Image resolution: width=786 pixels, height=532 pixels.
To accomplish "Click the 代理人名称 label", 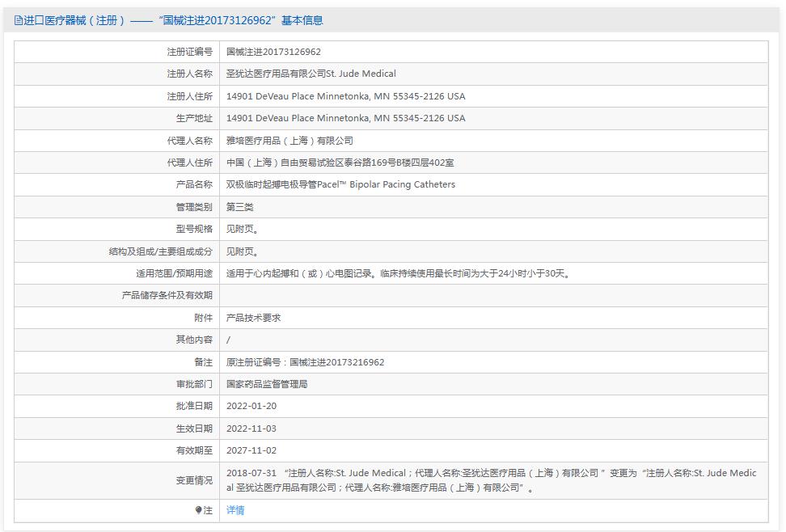I will point(189,141).
